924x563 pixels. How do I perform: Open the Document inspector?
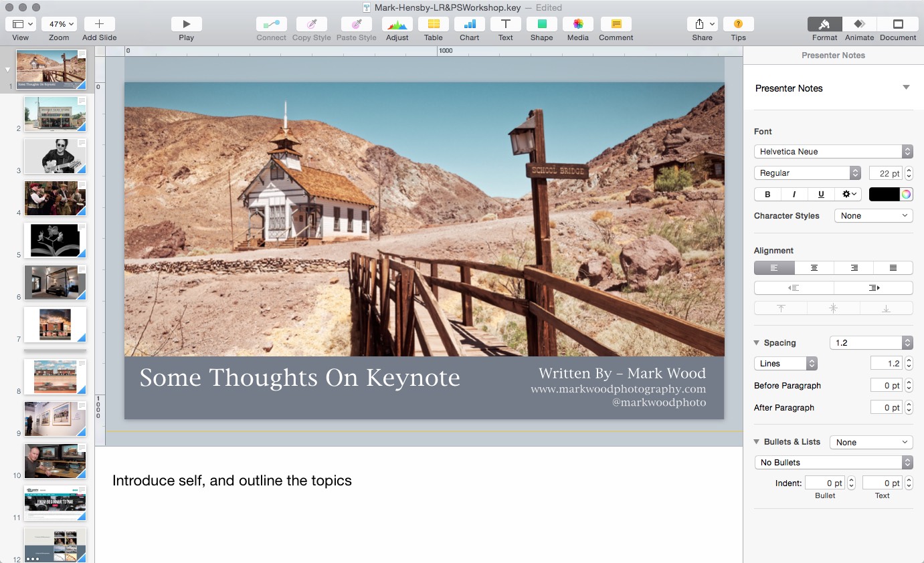coord(898,24)
